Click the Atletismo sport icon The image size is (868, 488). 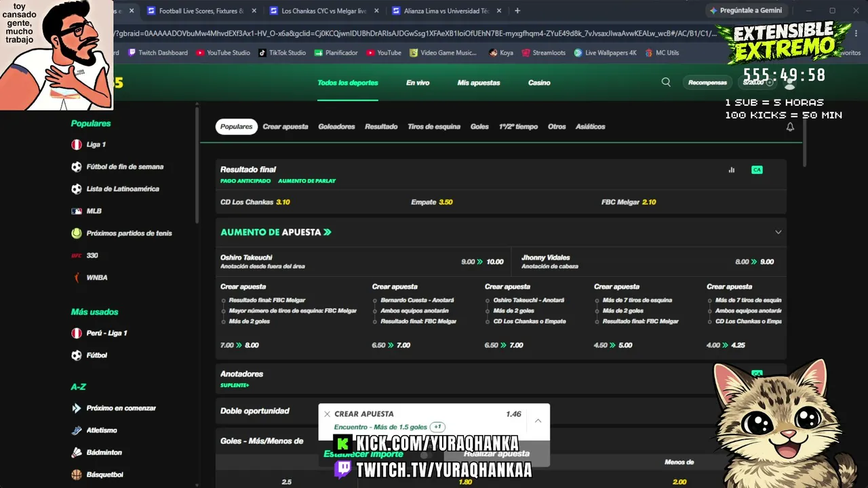[77, 430]
